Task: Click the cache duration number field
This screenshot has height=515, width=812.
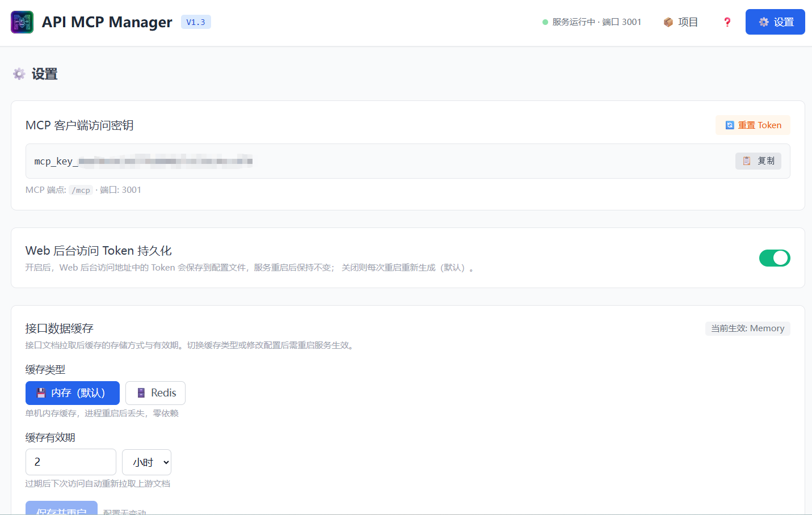Action: click(x=71, y=462)
